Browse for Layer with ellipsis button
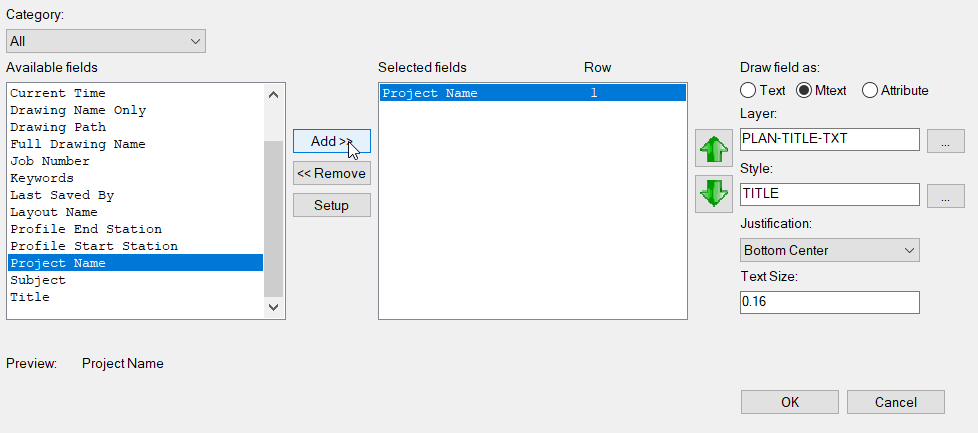 (946, 141)
